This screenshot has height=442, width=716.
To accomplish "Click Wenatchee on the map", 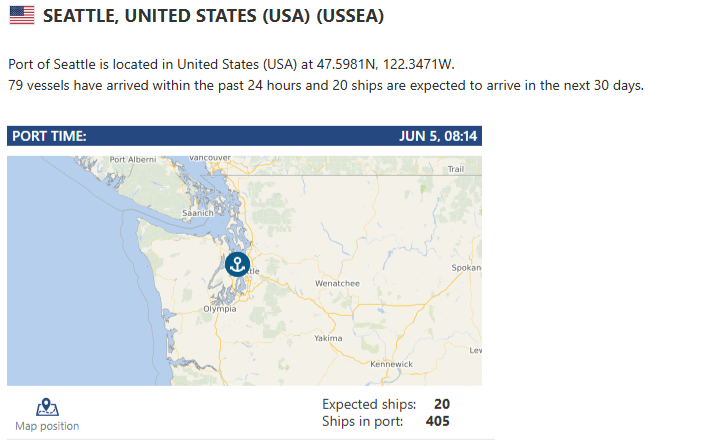I will pyautogui.click(x=337, y=284).
